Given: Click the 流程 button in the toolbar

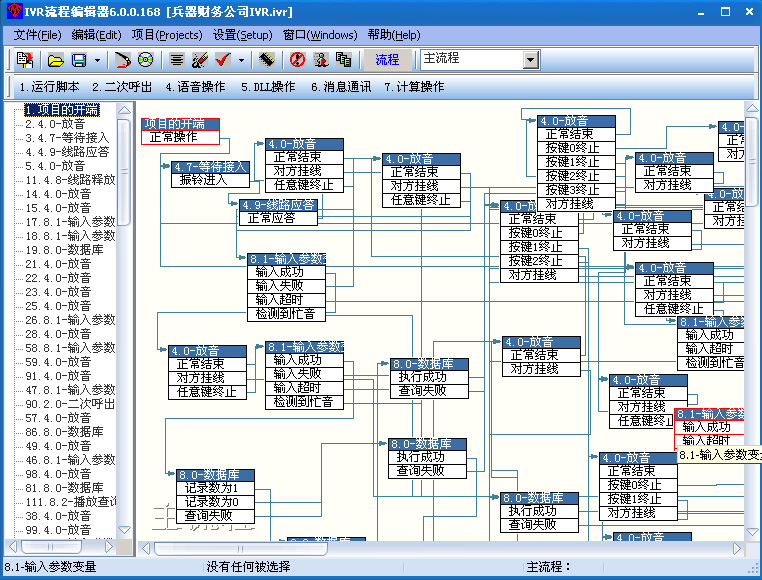Looking at the screenshot, I should coord(387,60).
